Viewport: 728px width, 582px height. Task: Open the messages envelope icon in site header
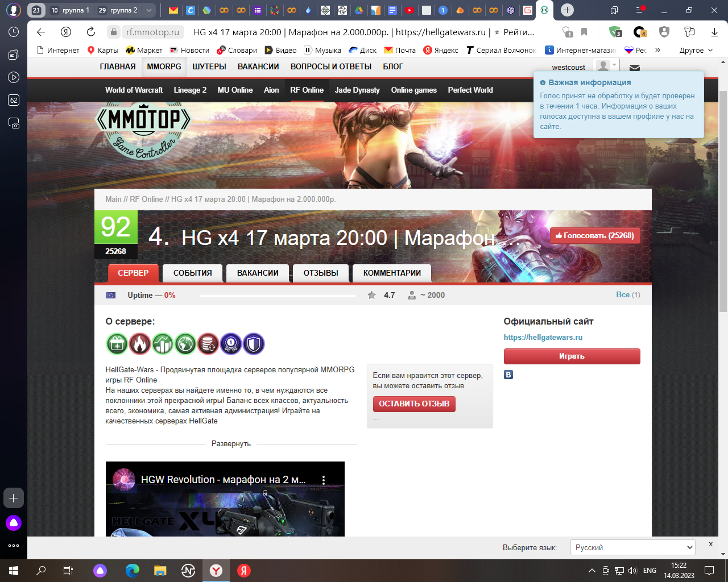click(x=635, y=68)
